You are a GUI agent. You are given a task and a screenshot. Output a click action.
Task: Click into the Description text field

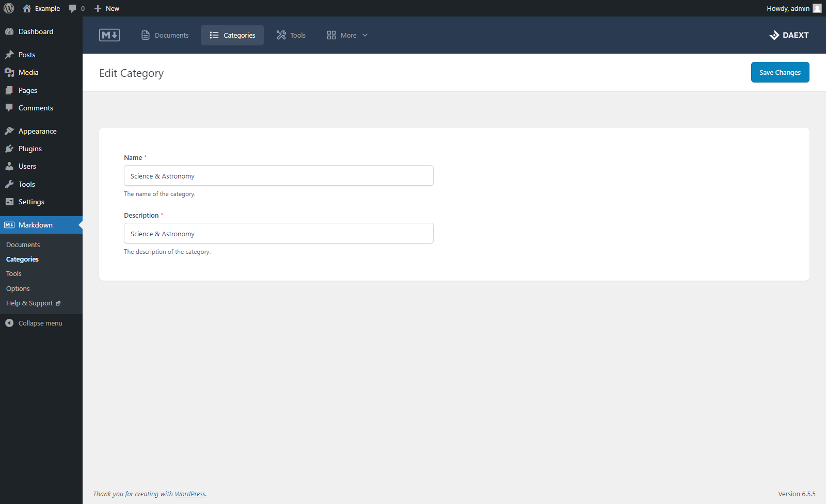[279, 234]
